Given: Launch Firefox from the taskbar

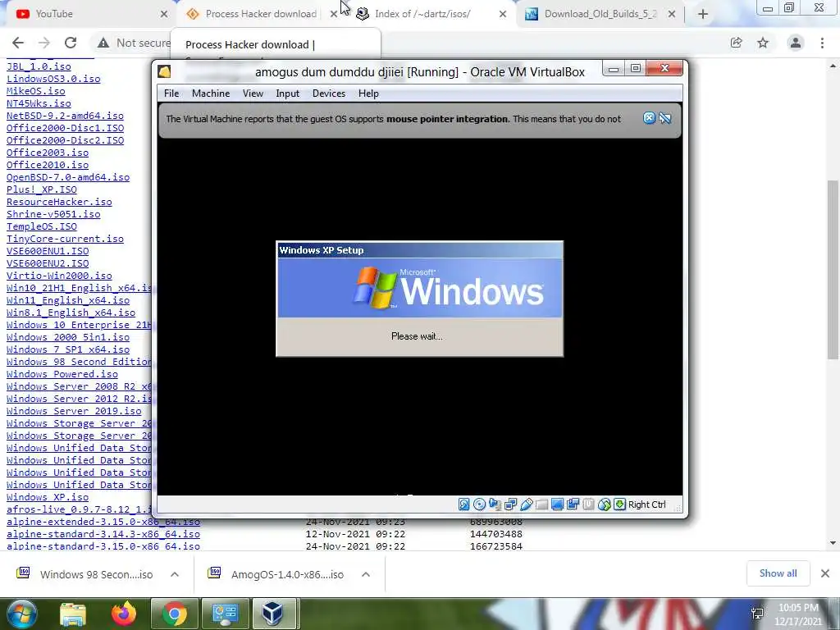Looking at the screenshot, I should tap(124, 614).
